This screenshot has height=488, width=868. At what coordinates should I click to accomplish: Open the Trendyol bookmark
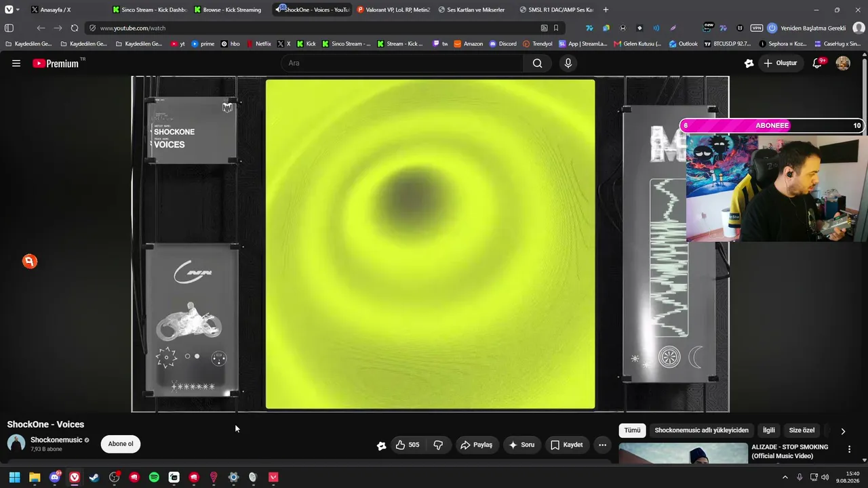537,44
